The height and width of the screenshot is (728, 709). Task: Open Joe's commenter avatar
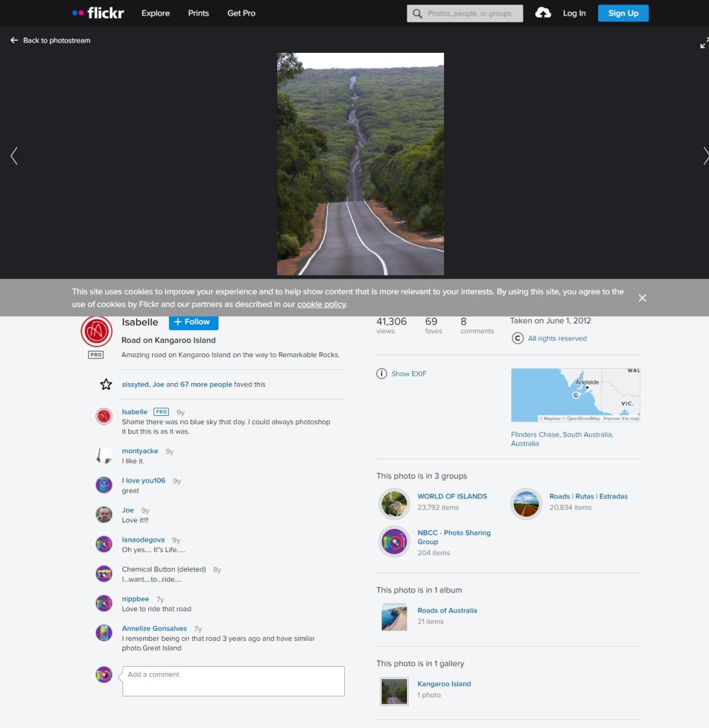[x=104, y=515]
